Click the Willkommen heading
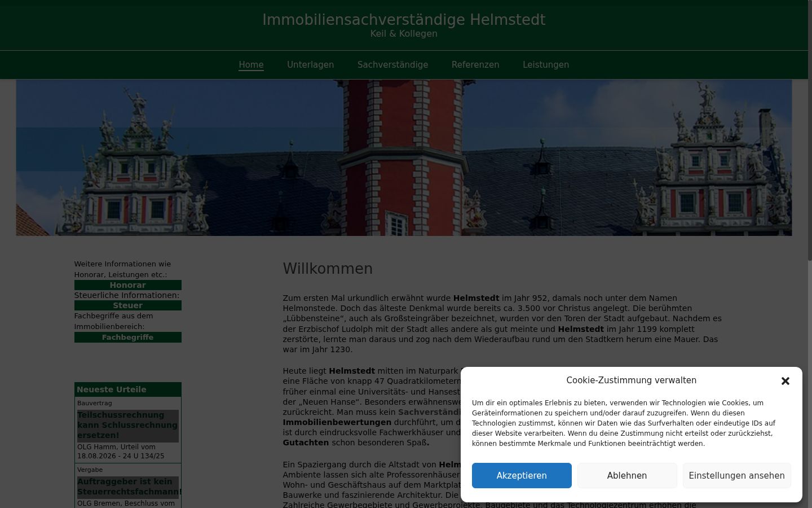This screenshot has width=812, height=508. tap(328, 269)
